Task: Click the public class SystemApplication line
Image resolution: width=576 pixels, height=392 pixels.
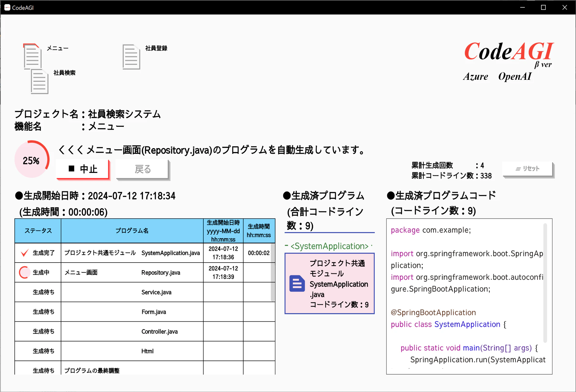Action: pyautogui.click(x=449, y=324)
